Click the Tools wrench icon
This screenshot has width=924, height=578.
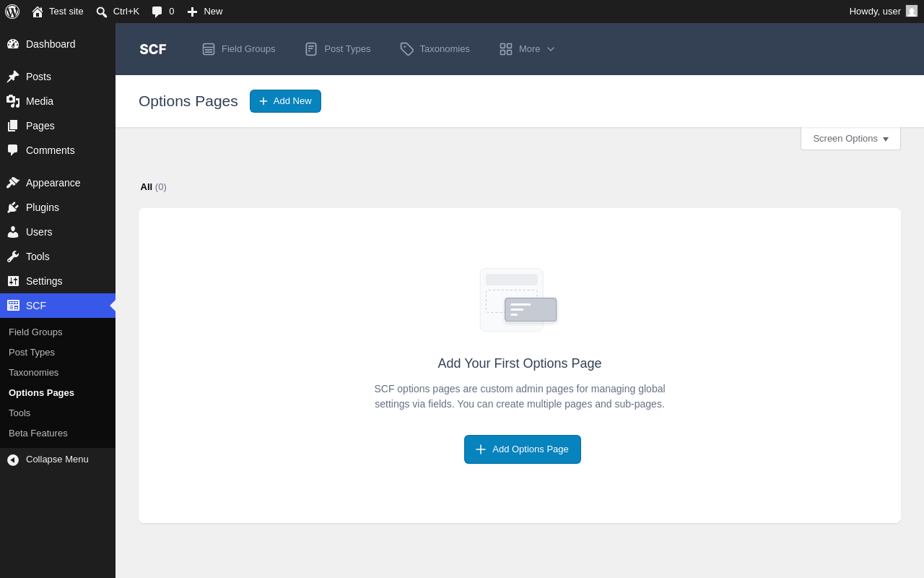(x=13, y=256)
